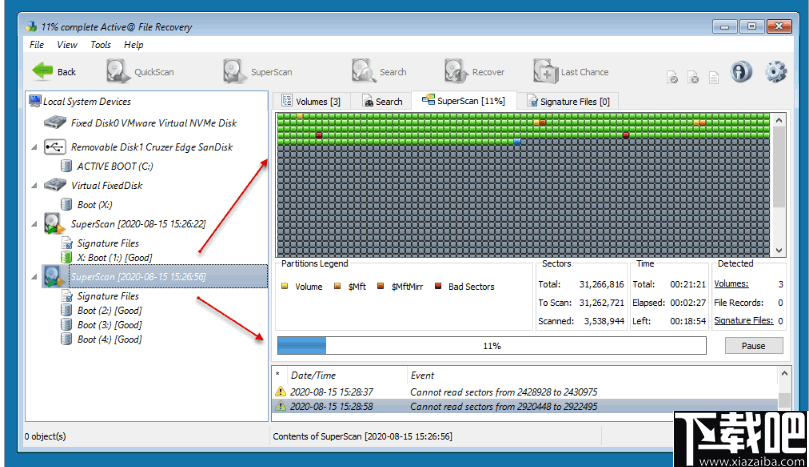Select the Boot (4:) [Good] volume
Screen dimensions: 809x467
(x=109, y=340)
